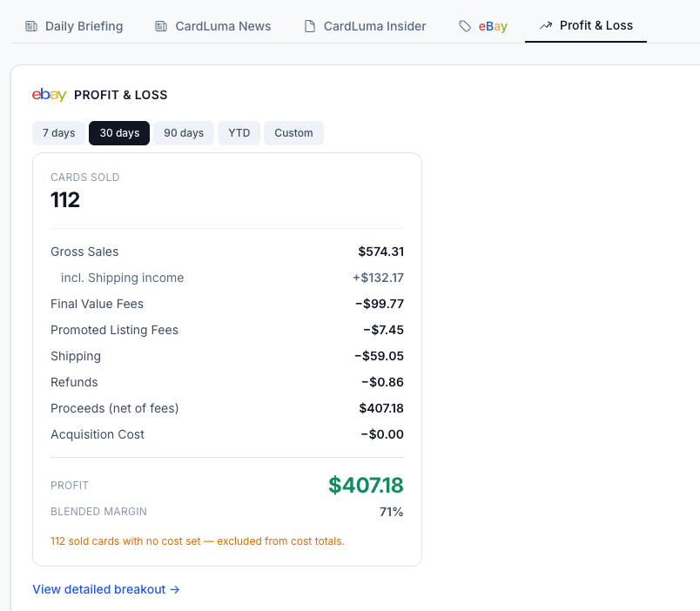Click the Daily Briefing newspaper icon
This screenshot has height=611, width=700.
(x=31, y=26)
